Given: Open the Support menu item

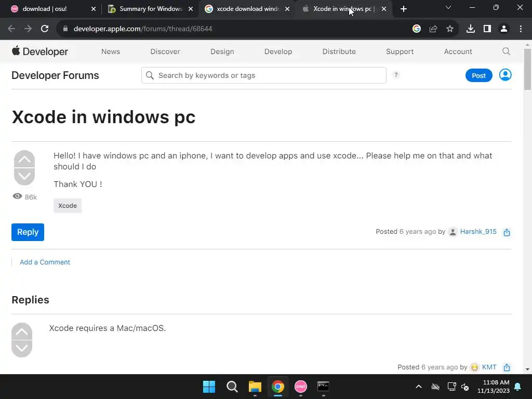Looking at the screenshot, I should click(x=400, y=51).
